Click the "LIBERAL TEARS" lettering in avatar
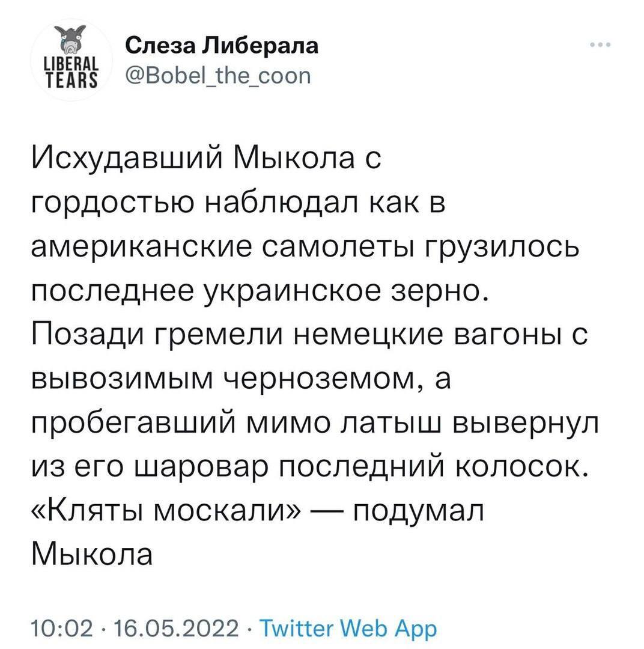Screen dimensions: 644x649 (72, 73)
